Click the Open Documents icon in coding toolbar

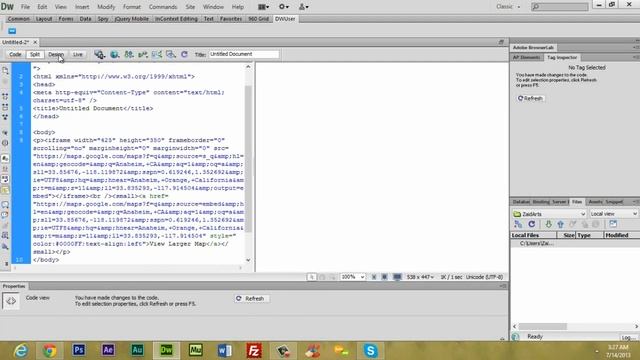(5, 71)
